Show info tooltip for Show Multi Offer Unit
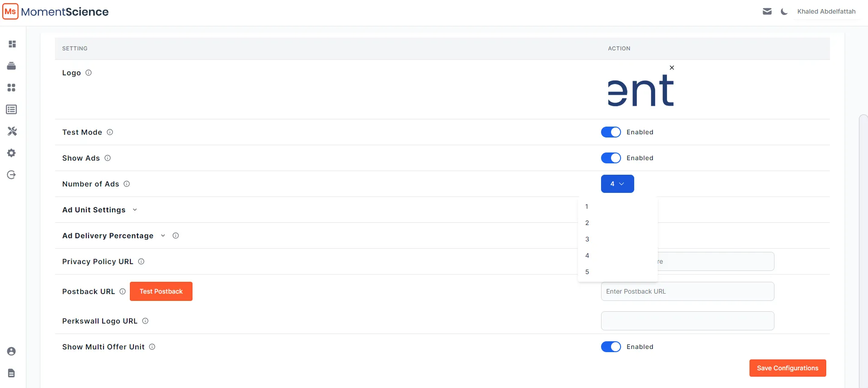The height and width of the screenshot is (388, 868). [152, 347]
